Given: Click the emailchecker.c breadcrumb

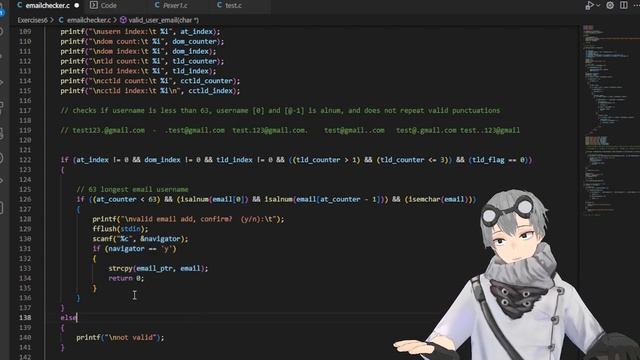Looking at the screenshot, I should pos(89,20).
